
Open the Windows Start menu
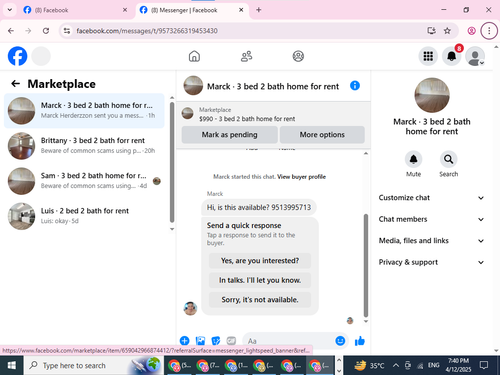click(12, 365)
